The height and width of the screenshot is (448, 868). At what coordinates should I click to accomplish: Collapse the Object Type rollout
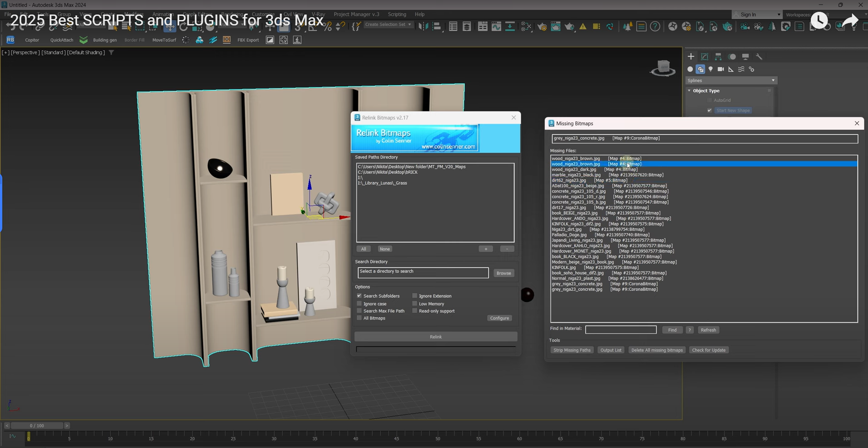[689, 91]
